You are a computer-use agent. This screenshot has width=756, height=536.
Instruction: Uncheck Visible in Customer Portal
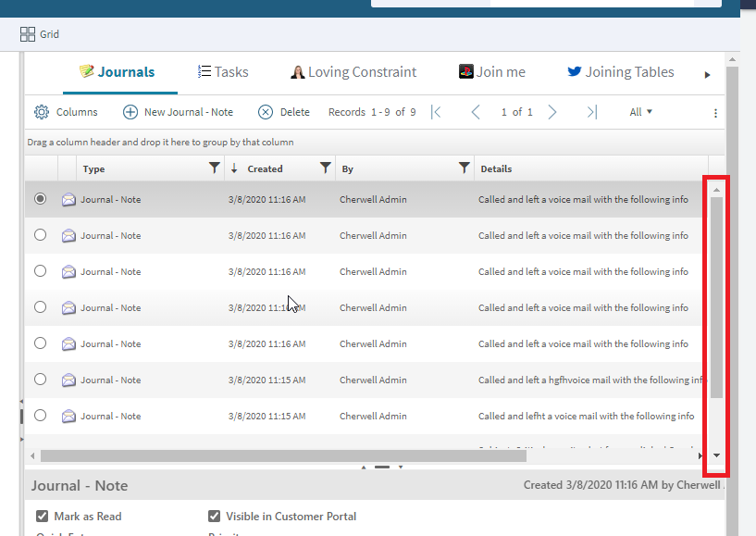click(x=214, y=516)
